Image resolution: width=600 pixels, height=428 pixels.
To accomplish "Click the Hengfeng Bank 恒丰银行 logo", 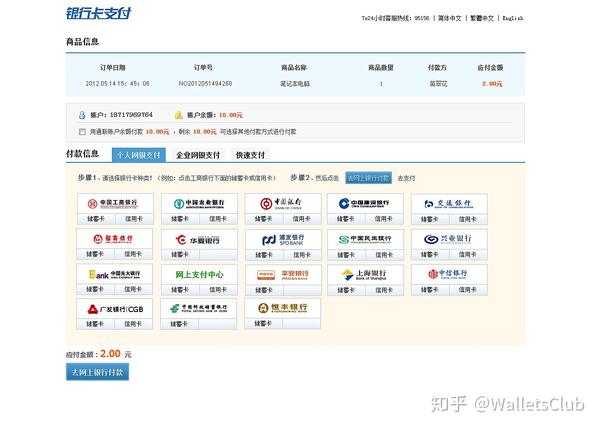I will 282,308.
